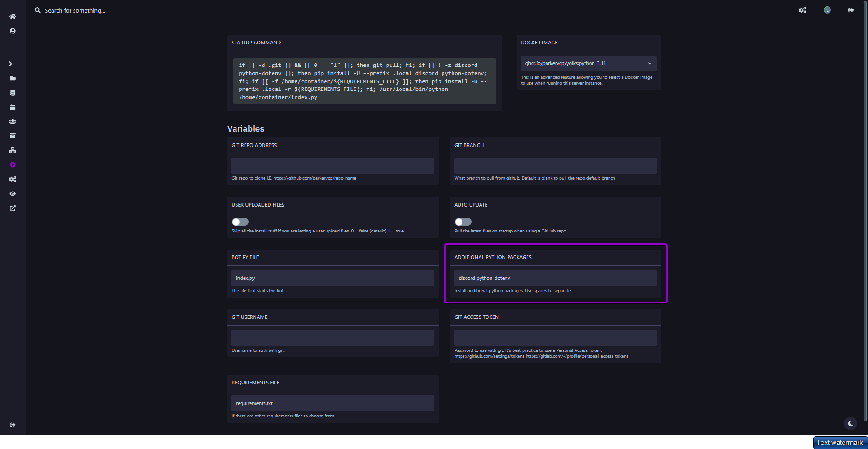The image size is (868, 449).
Task: Click the Additional Python Packages field
Action: coord(555,278)
